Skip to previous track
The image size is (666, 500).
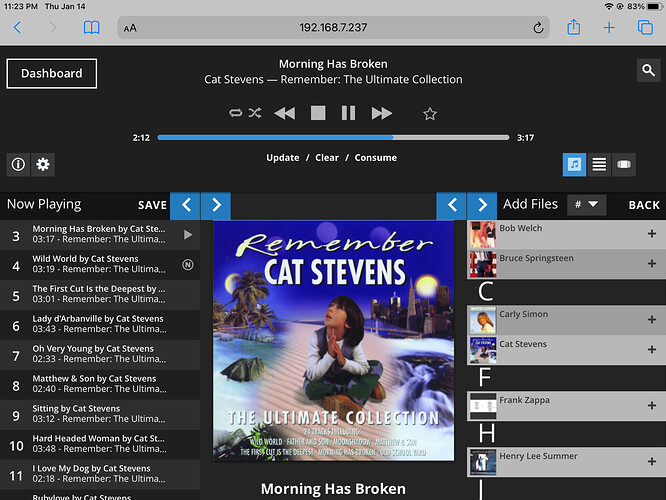pyautogui.click(x=285, y=113)
